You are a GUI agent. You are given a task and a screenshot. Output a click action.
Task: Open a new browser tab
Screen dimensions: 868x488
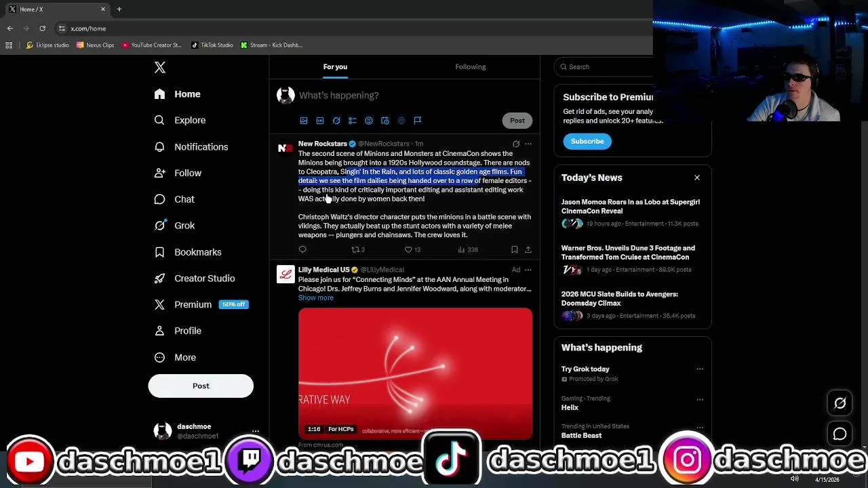119,9
